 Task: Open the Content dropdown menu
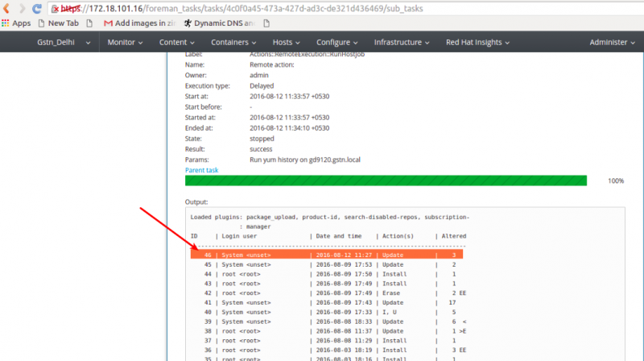176,43
